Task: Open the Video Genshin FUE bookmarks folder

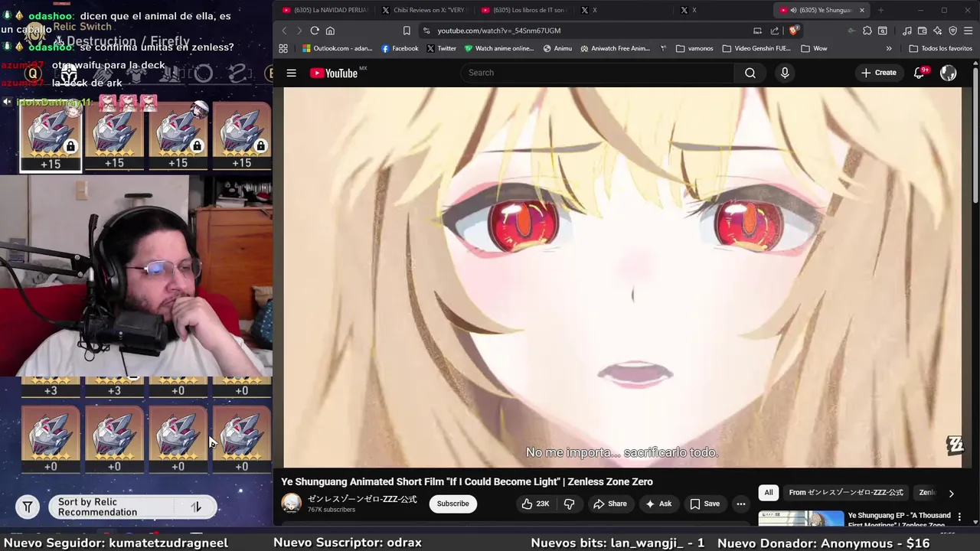Action: pos(756,48)
